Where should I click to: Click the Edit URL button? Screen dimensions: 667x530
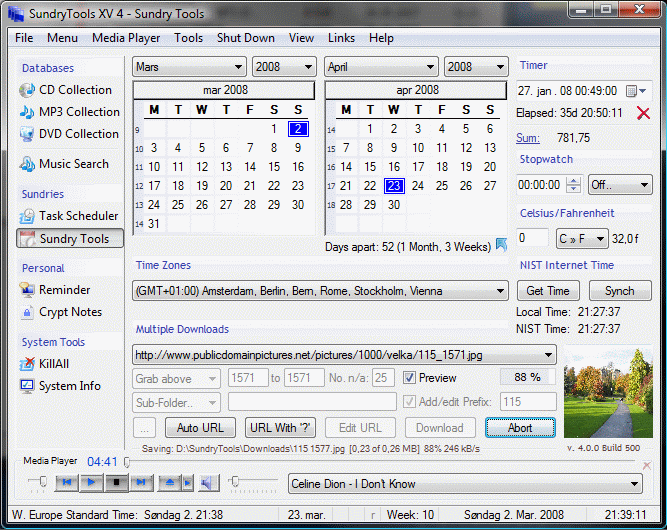[x=360, y=427]
